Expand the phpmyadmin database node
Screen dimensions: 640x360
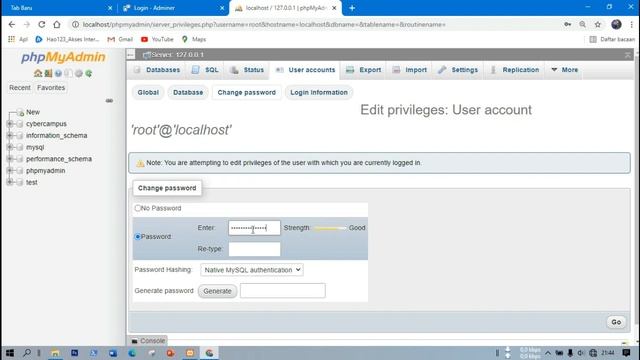coord(10,171)
